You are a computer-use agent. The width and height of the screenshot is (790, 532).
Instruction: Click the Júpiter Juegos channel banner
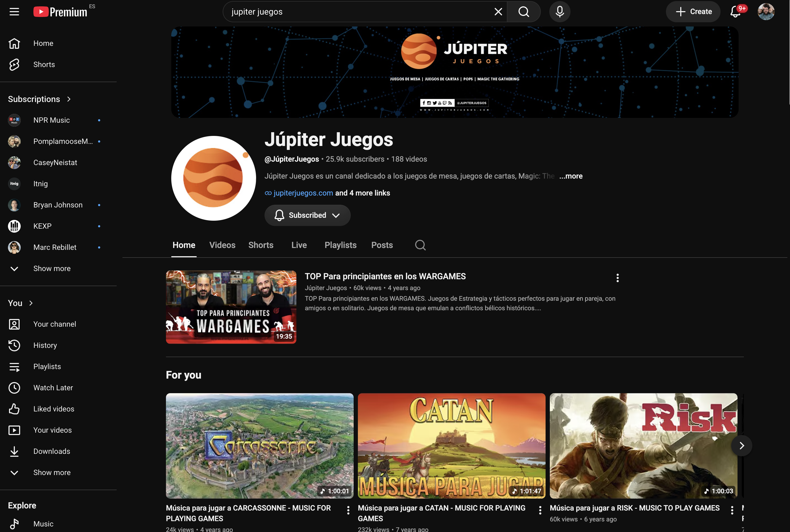[455, 72]
